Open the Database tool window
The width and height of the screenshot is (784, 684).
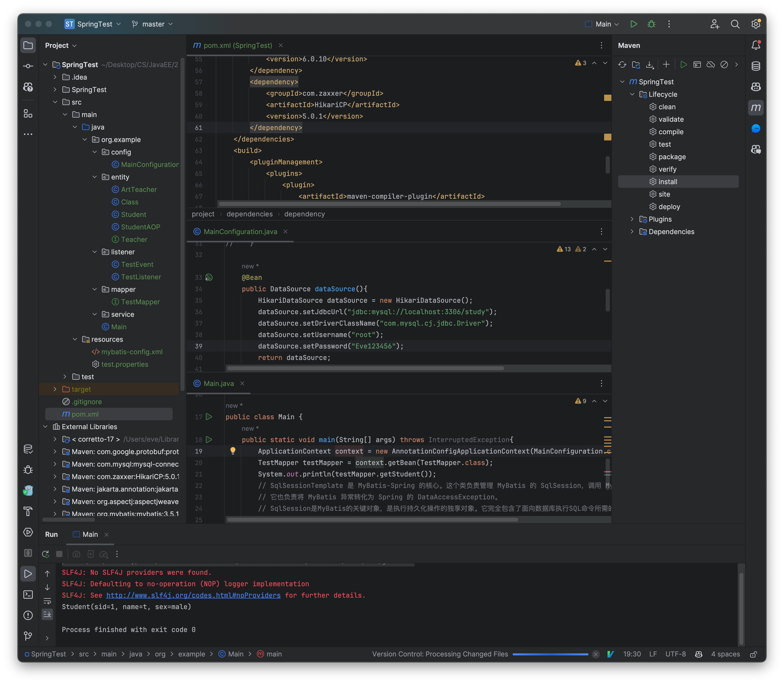[756, 66]
